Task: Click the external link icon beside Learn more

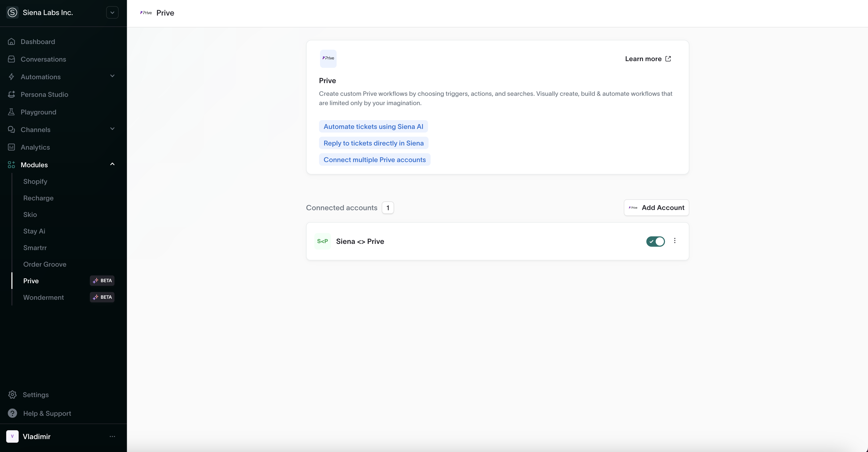Action: click(668, 59)
